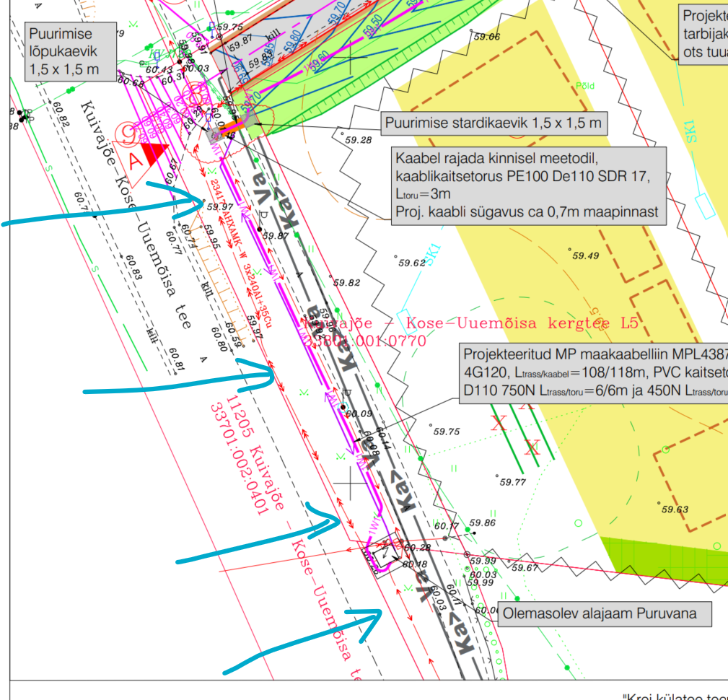Click the red triangle marker labeled A

(152, 154)
